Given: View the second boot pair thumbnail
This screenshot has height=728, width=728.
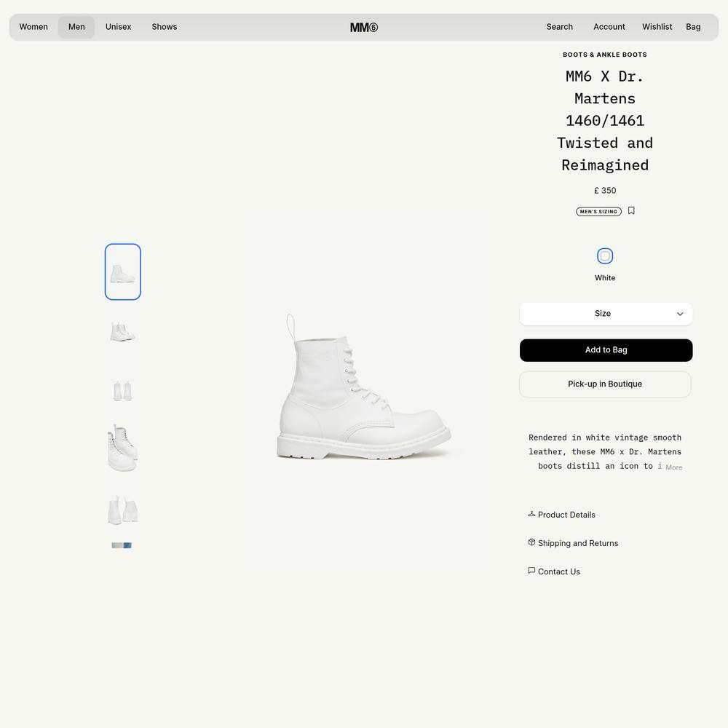Looking at the screenshot, I should tap(122, 331).
